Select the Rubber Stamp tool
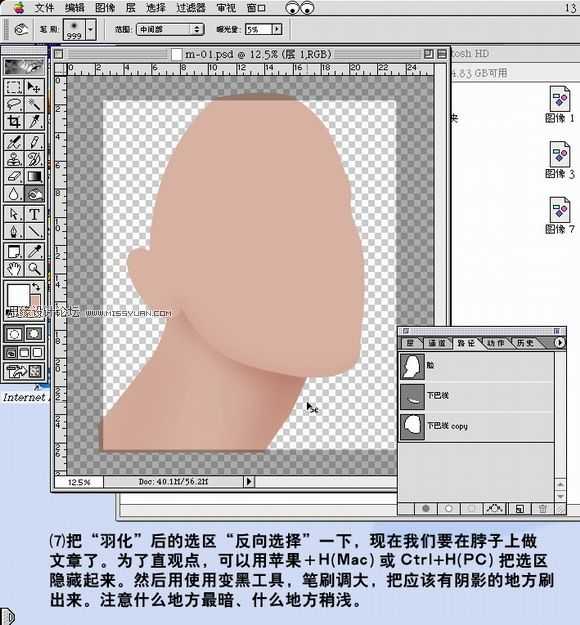This screenshot has width=580, height=625. click(x=14, y=159)
